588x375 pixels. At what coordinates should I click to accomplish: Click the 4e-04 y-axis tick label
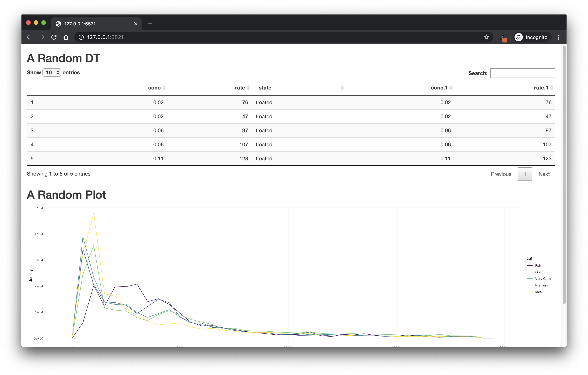coord(39,234)
